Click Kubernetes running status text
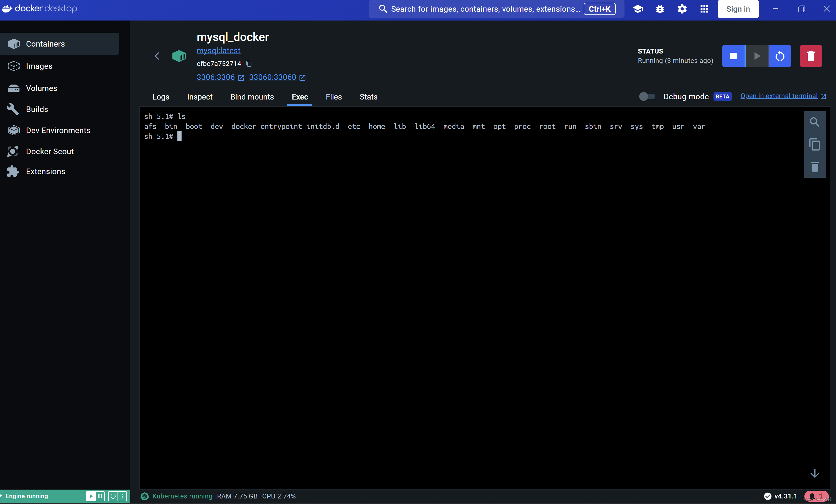836x504 pixels. point(182,496)
